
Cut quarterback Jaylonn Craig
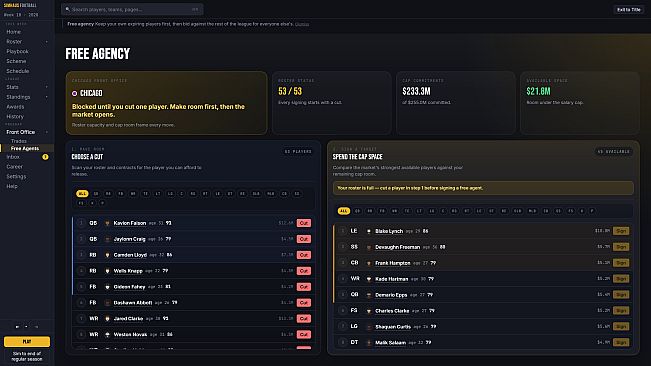click(x=304, y=239)
